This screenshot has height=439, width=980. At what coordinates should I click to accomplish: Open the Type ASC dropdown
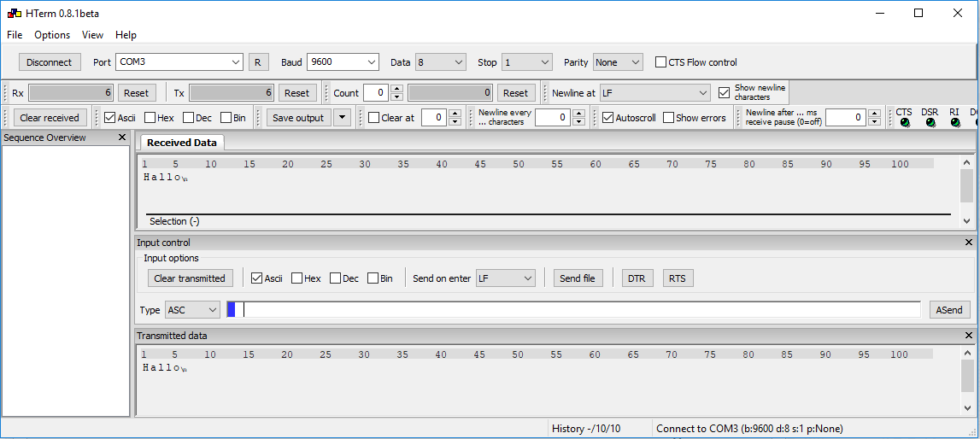(192, 310)
